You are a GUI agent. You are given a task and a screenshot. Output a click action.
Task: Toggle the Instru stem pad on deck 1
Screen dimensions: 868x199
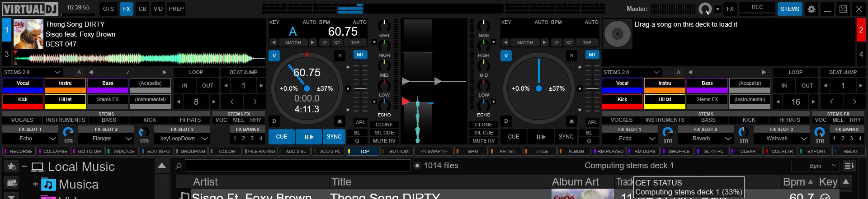point(65,85)
